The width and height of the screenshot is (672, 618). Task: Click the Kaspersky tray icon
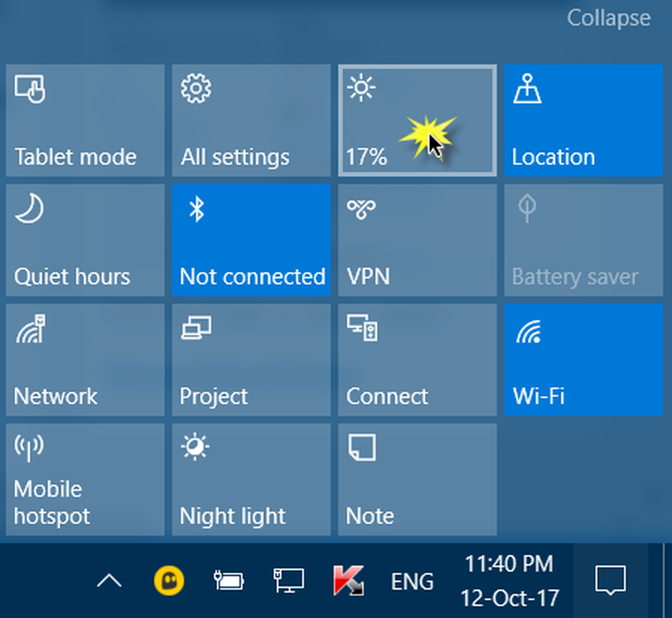click(349, 581)
